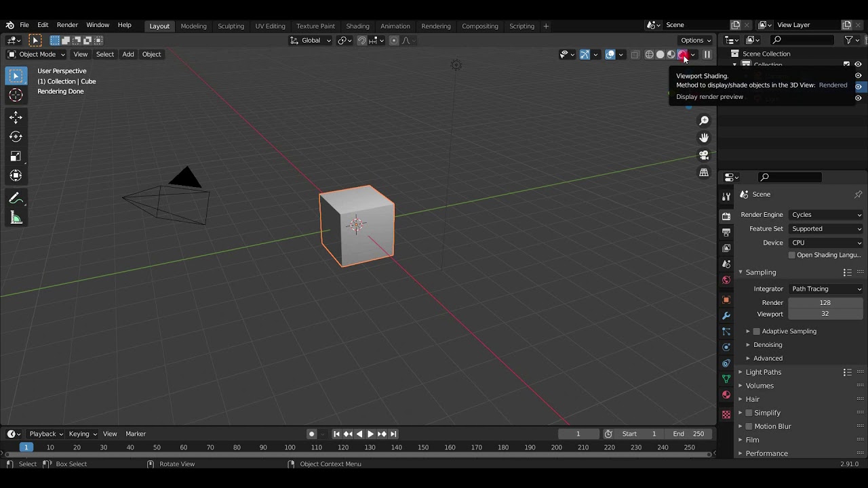868x488 pixels.
Task: Open the Render Engine dropdown
Action: [x=826, y=214]
